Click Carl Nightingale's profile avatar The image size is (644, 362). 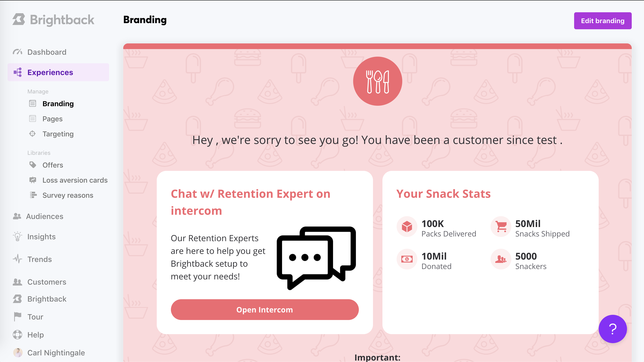pyautogui.click(x=18, y=353)
